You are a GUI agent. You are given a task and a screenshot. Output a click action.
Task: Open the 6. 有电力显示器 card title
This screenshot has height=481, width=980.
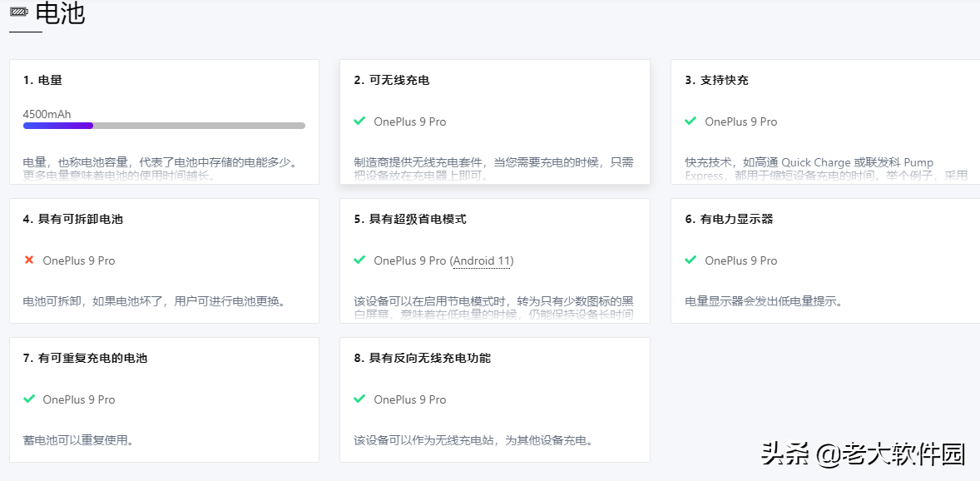[729, 219]
